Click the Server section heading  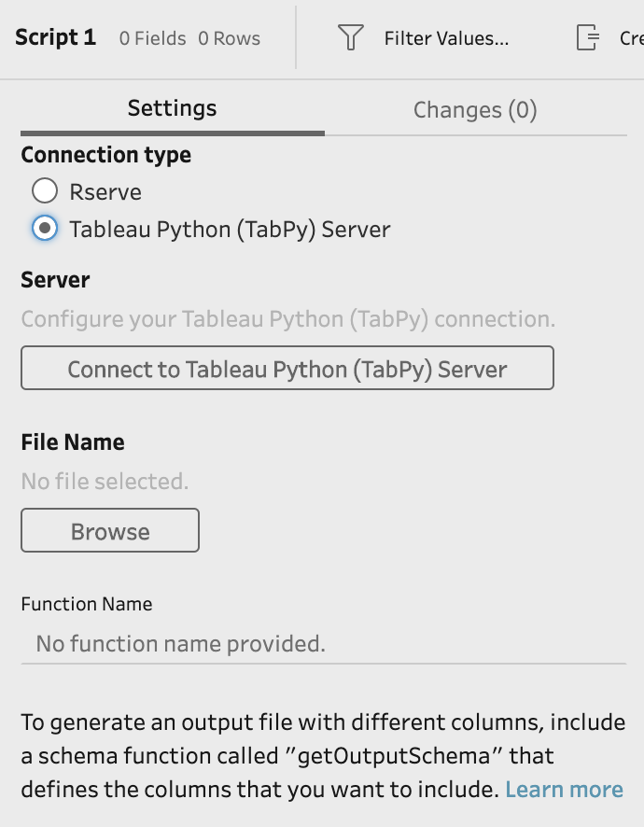pos(54,279)
